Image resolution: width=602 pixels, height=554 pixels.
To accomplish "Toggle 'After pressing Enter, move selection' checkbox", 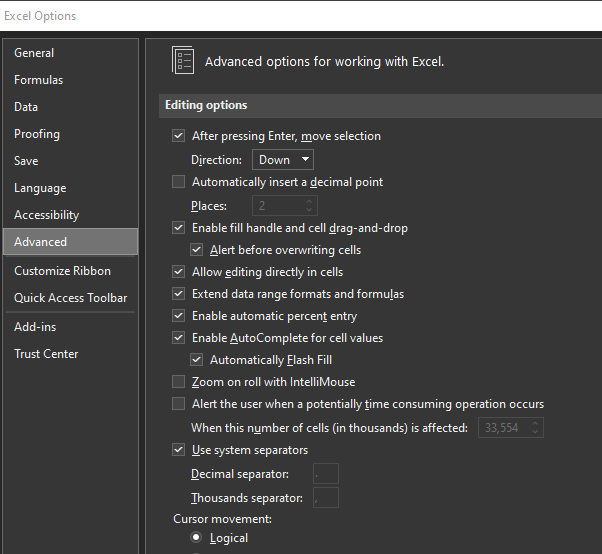I will (179, 136).
